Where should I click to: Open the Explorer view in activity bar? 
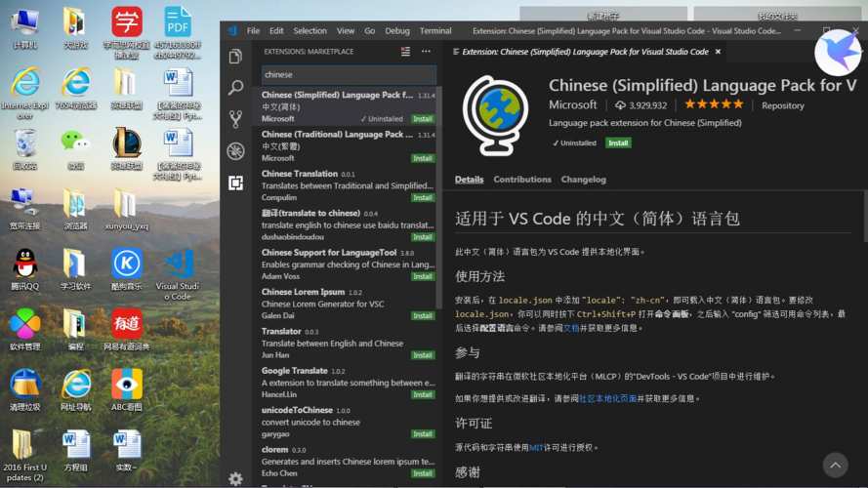point(236,56)
